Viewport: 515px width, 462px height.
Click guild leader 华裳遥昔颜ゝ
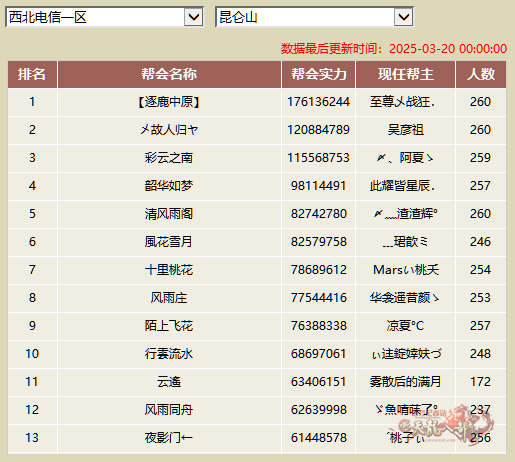pyautogui.click(x=405, y=298)
